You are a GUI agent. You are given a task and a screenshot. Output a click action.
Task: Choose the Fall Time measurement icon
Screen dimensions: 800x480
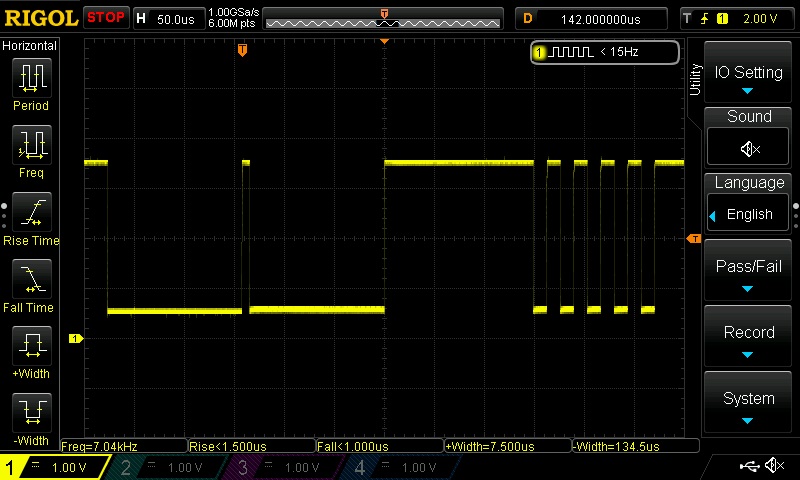pos(31,280)
